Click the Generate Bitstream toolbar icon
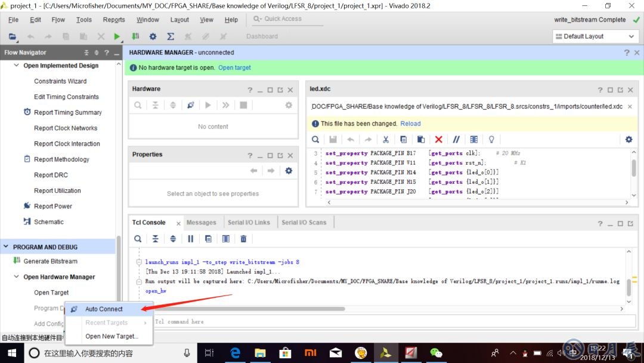 [x=137, y=36]
